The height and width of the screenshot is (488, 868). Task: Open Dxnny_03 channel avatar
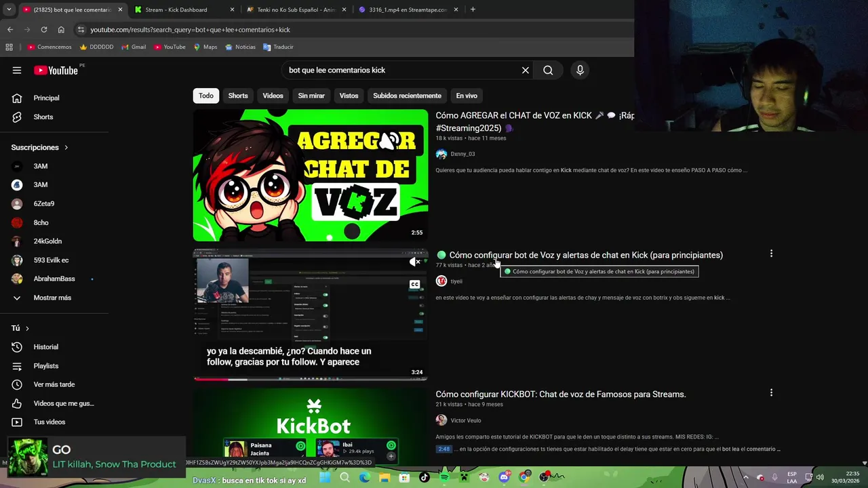[441, 154]
